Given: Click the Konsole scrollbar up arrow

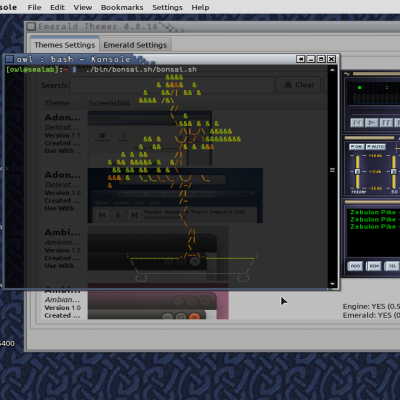Looking at the screenshot, I should (332, 70).
